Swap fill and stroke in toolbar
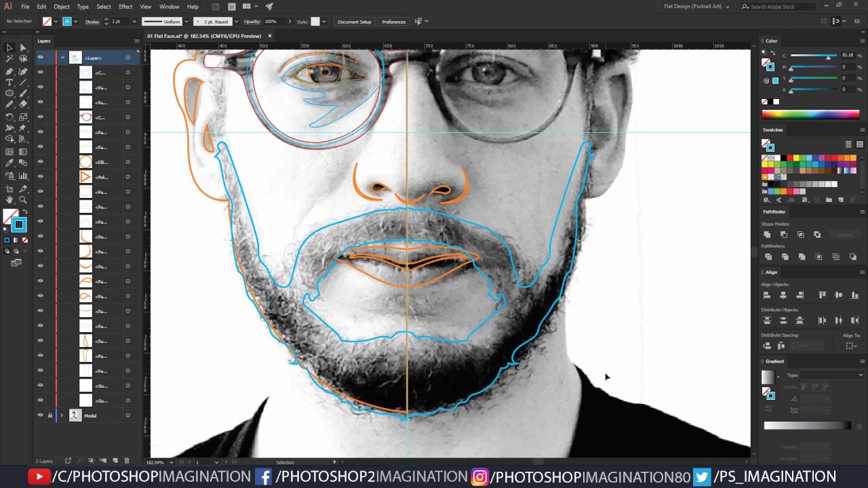This screenshot has width=868, height=488. tap(25, 211)
